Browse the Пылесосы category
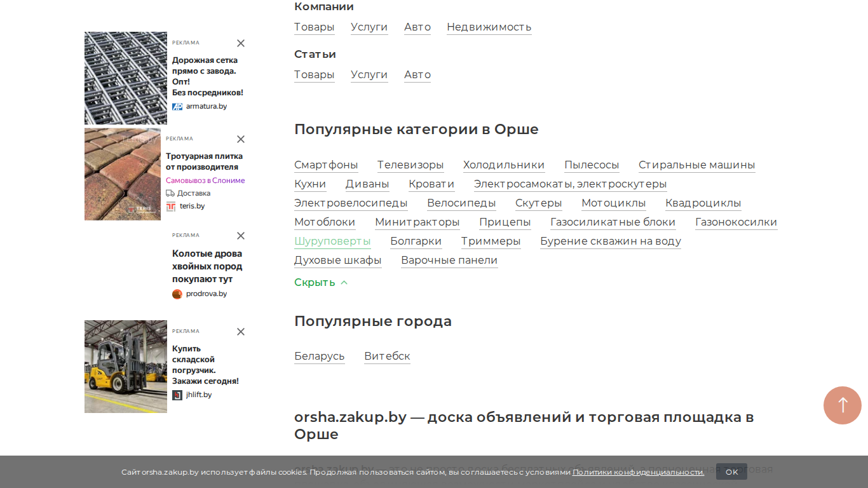Screen dimensions: 868x488 592,165
